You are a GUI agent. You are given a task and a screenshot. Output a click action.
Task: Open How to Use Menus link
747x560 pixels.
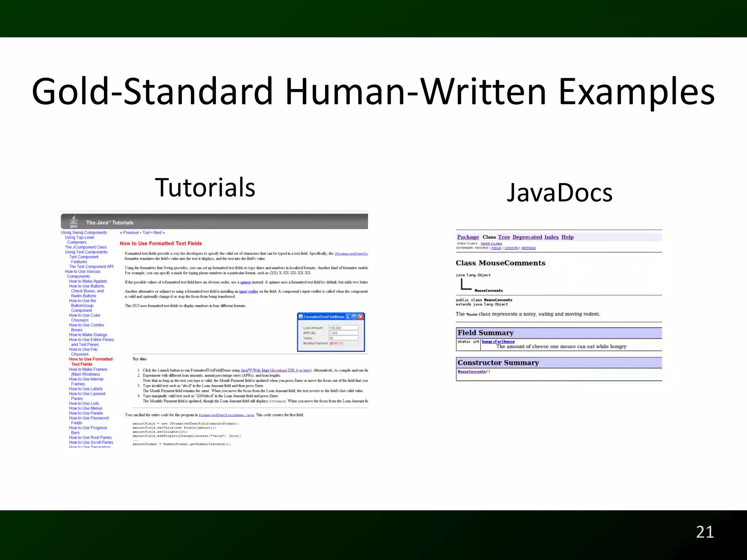pyautogui.click(x=86, y=408)
